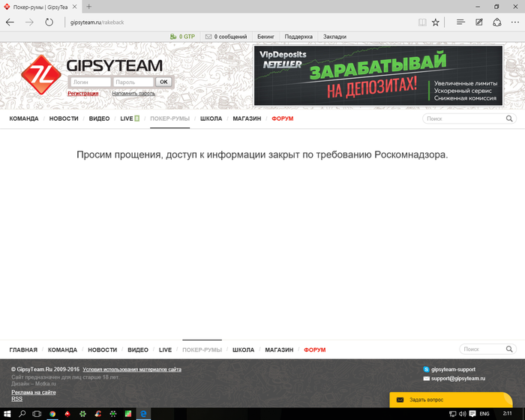Screen dimensions: 525x420
Task: Make a web note with pencil icon
Action: 479,22
